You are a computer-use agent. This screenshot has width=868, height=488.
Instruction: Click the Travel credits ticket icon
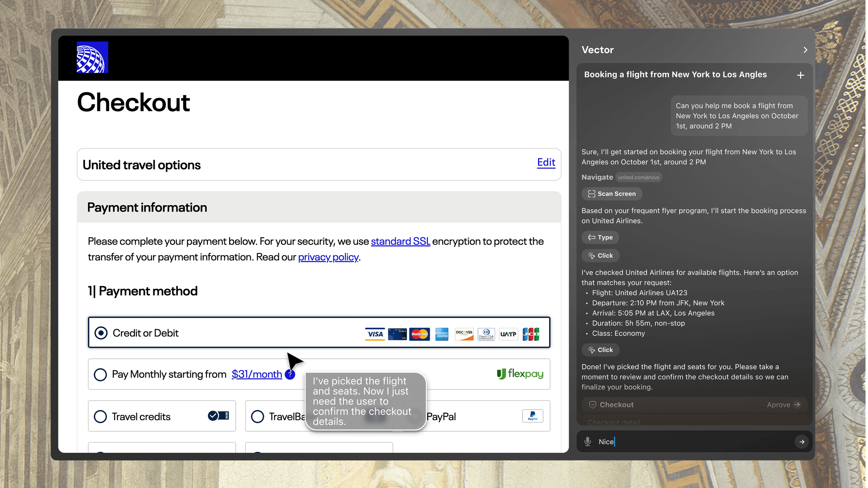pos(218,416)
